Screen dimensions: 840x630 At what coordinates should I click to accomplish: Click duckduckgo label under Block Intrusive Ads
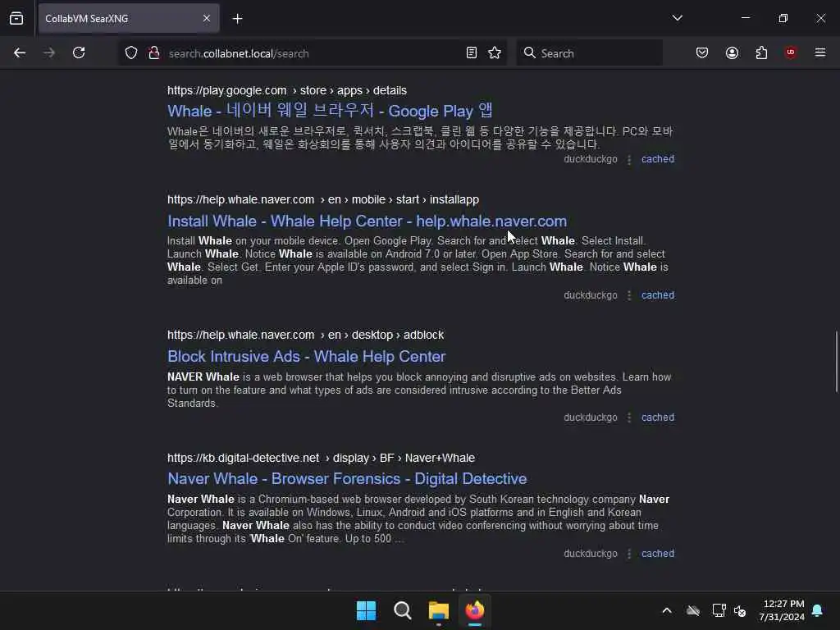(591, 418)
